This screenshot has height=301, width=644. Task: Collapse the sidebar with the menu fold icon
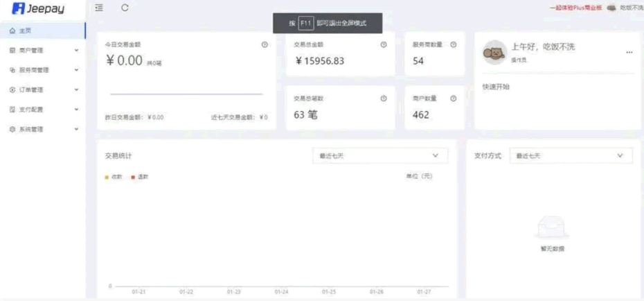[100, 8]
